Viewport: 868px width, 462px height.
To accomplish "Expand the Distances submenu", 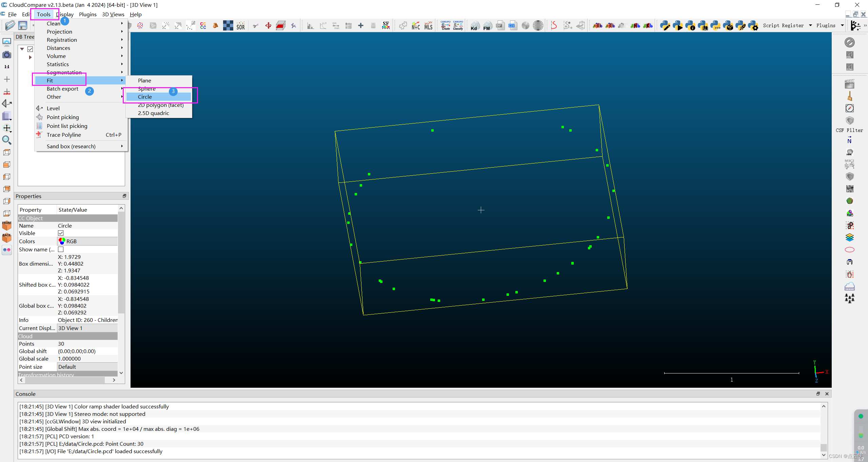I will click(x=81, y=48).
